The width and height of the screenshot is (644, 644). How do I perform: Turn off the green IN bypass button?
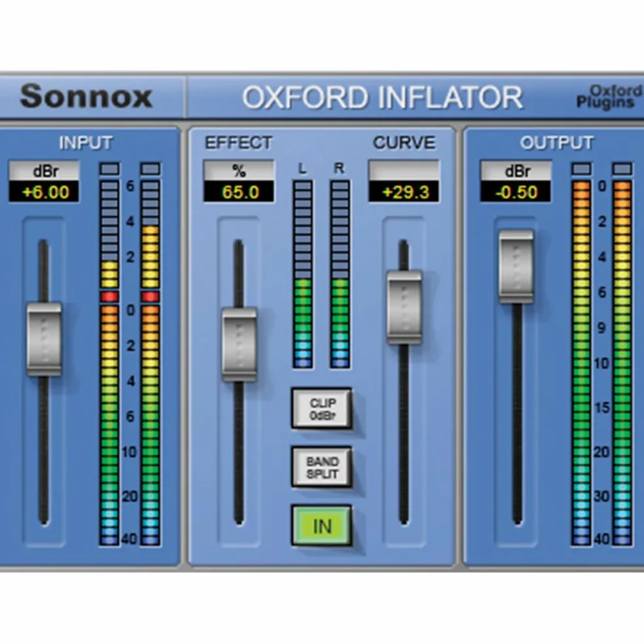(322, 526)
